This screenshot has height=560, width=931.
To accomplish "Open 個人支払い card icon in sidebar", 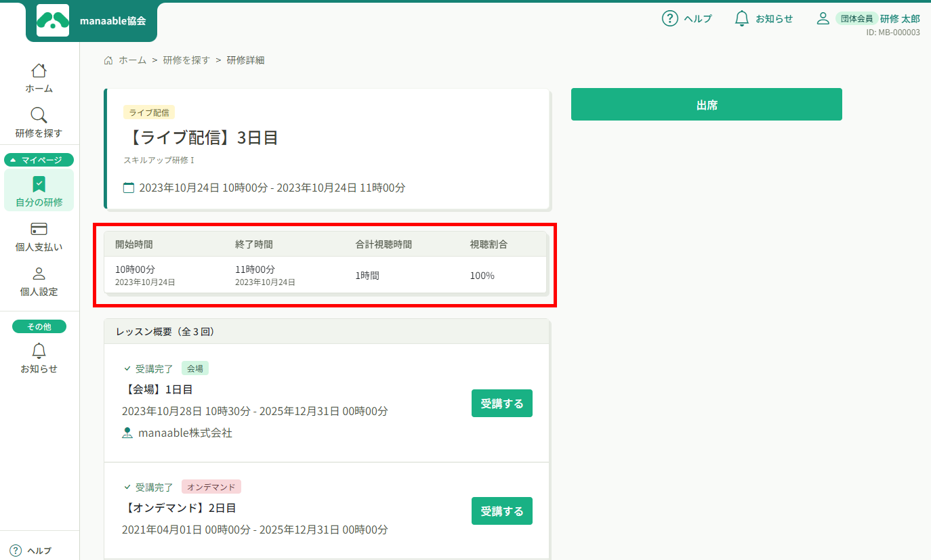I will [39, 229].
